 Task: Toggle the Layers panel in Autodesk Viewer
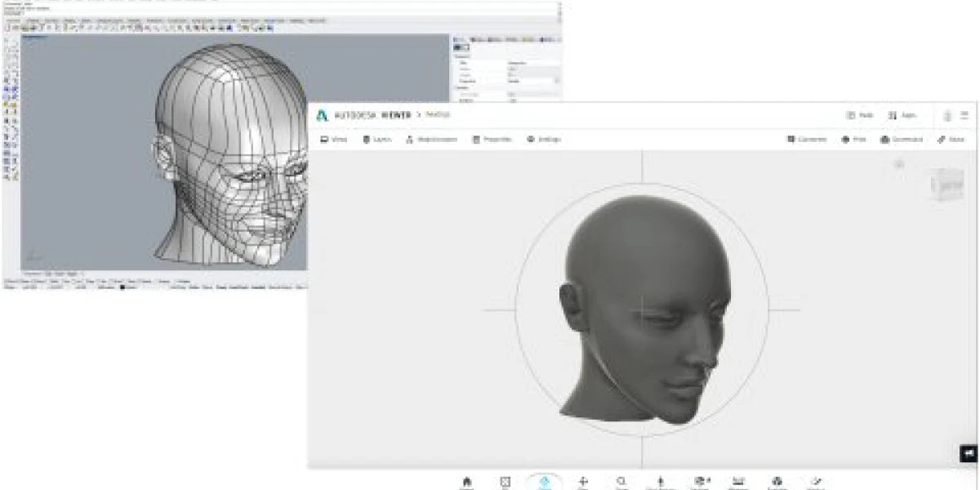tap(377, 140)
